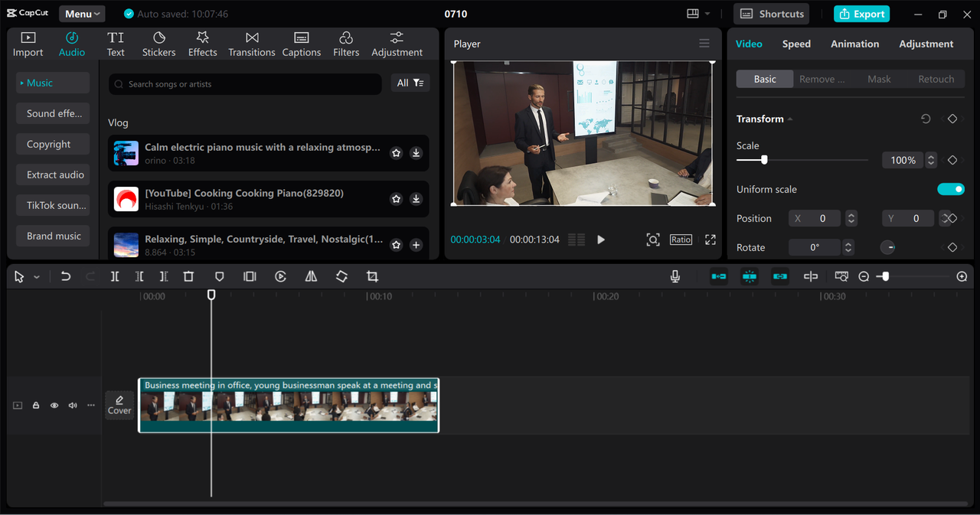Open the Captions tab
The image size is (980, 515).
click(302, 44)
